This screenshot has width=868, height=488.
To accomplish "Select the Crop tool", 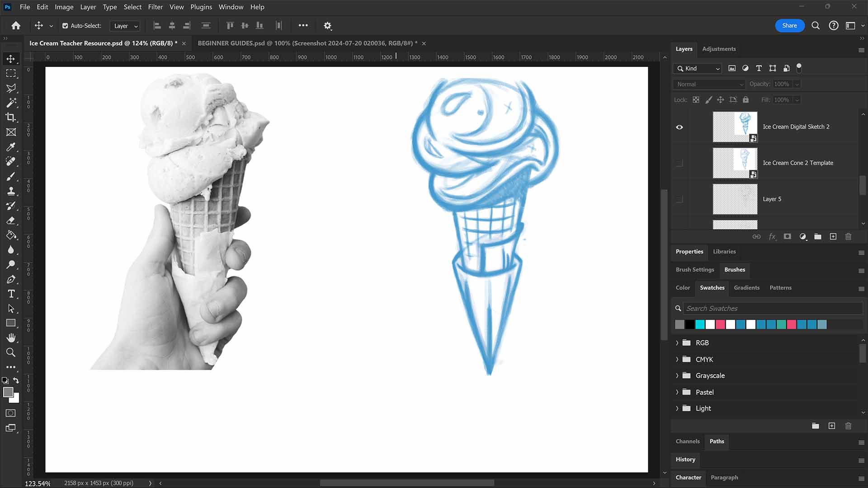I will pyautogui.click(x=11, y=117).
